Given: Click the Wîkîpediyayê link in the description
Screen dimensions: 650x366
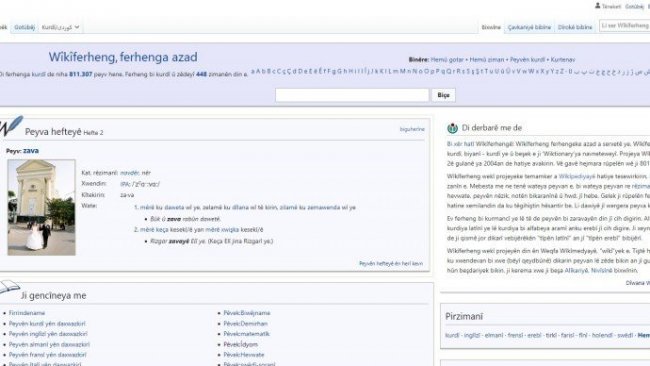Looking at the screenshot, I should [577, 176].
